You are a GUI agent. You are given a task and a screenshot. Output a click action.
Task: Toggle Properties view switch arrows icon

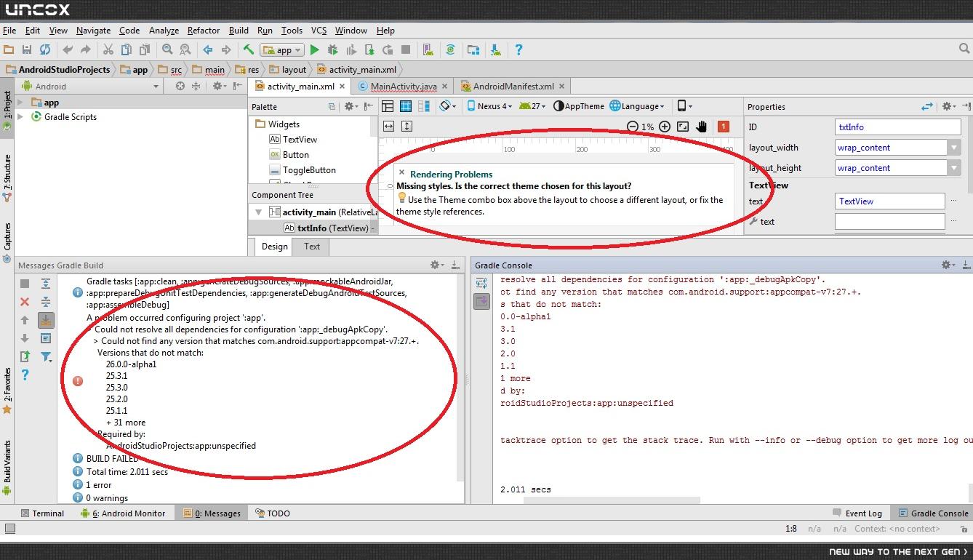pos(926,106)
